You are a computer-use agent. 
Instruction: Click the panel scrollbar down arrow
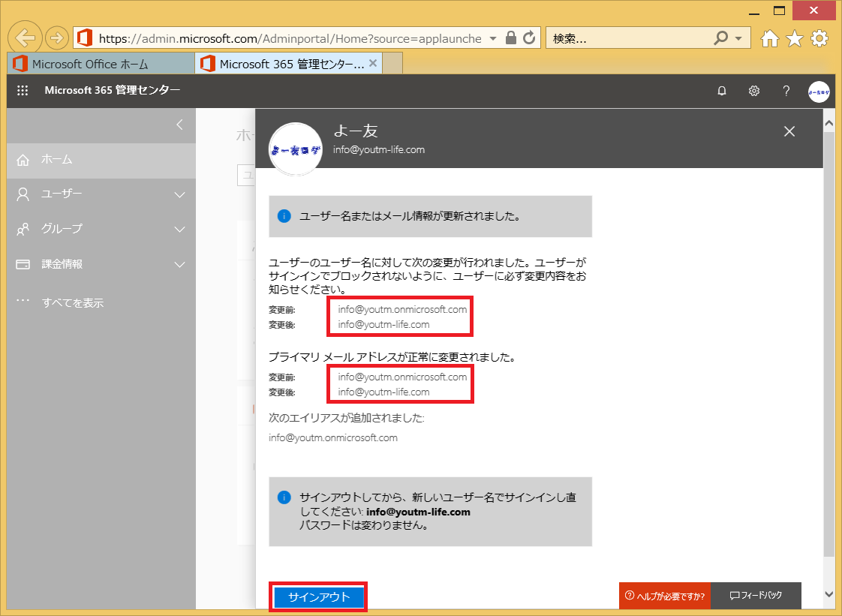click(828, 593)
